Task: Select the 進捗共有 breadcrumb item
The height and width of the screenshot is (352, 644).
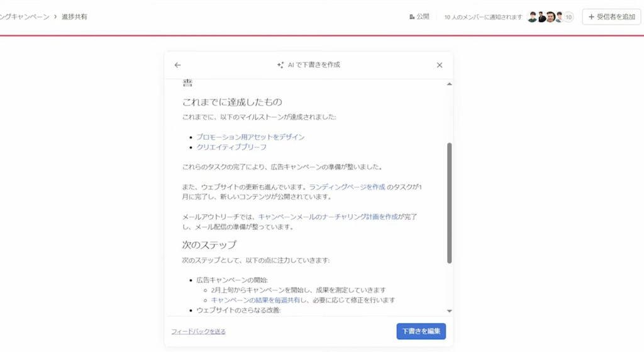Action: point(74,17)
